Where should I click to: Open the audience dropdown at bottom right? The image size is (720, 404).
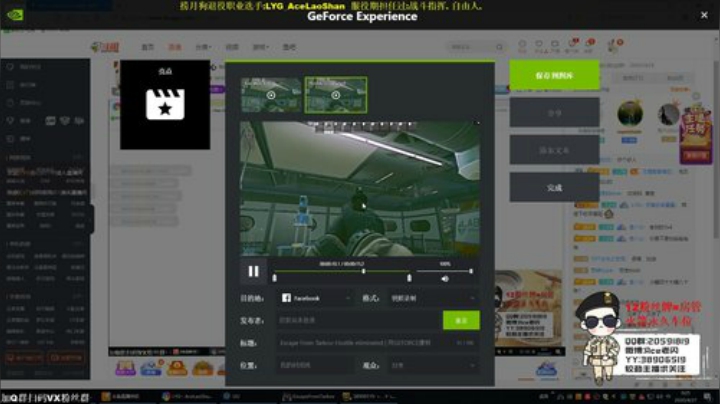tap(433, 365)
